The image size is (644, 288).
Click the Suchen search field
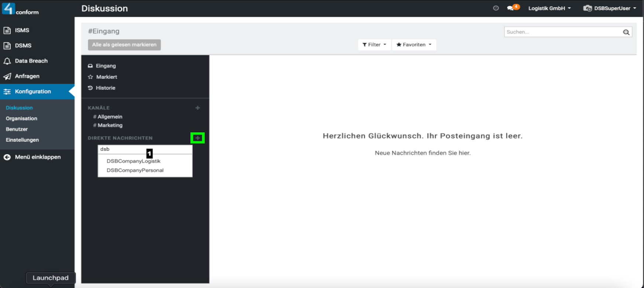(x=562, y=32)
